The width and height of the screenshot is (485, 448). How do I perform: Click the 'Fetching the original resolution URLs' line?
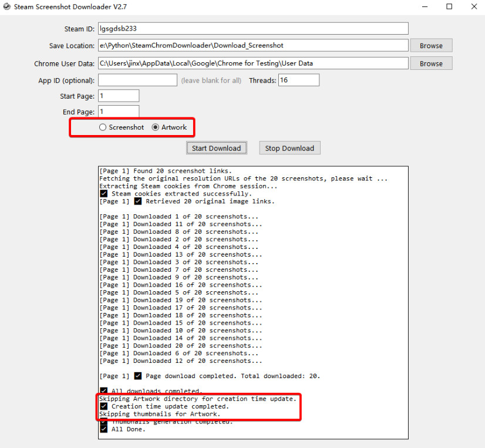point(244,178)
